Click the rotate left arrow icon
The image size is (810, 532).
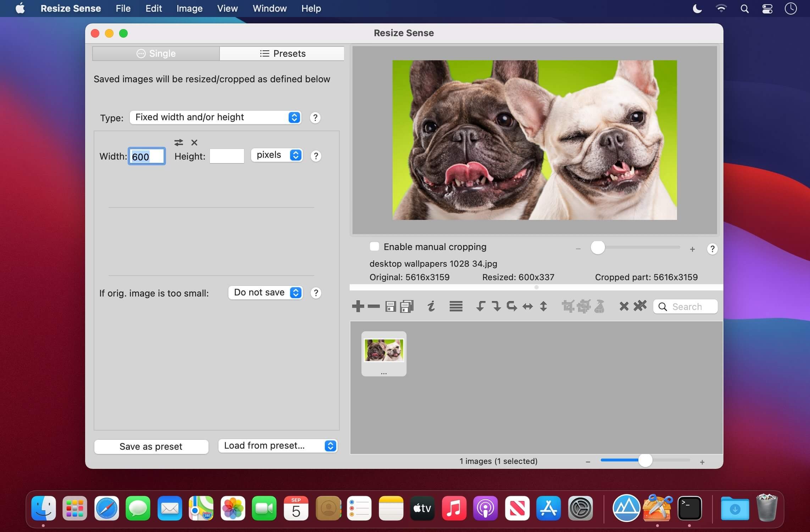click(x=480, y=306)
